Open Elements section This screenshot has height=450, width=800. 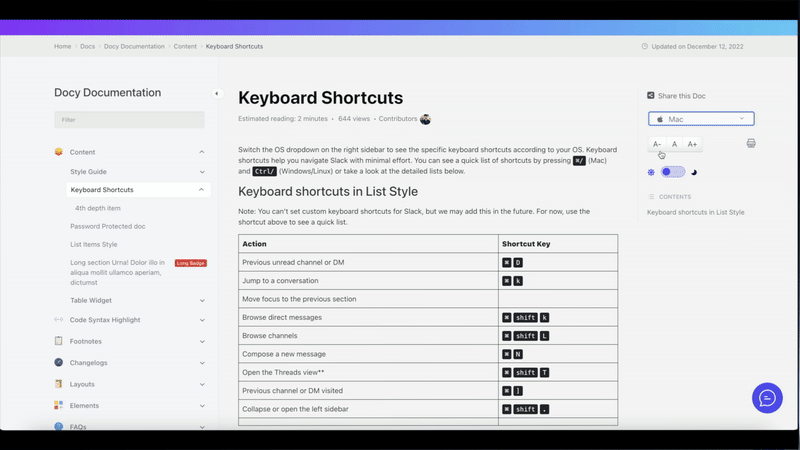pos(84,406)
